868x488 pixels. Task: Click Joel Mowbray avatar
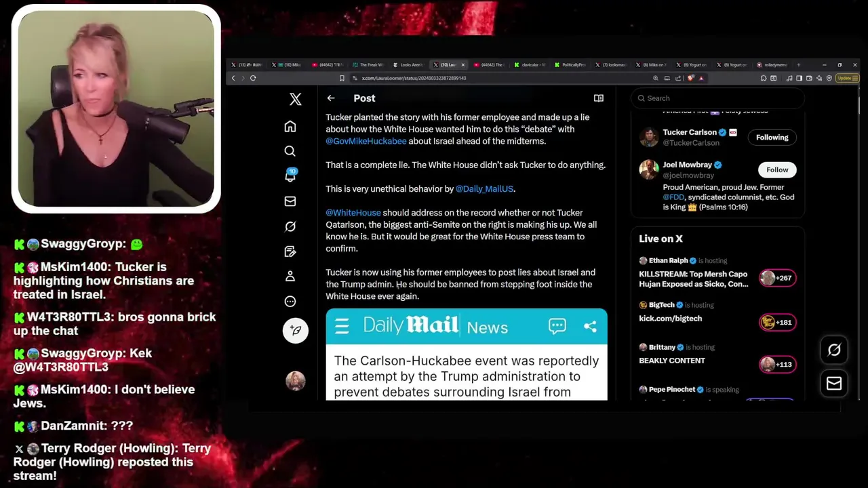[649, 169]
